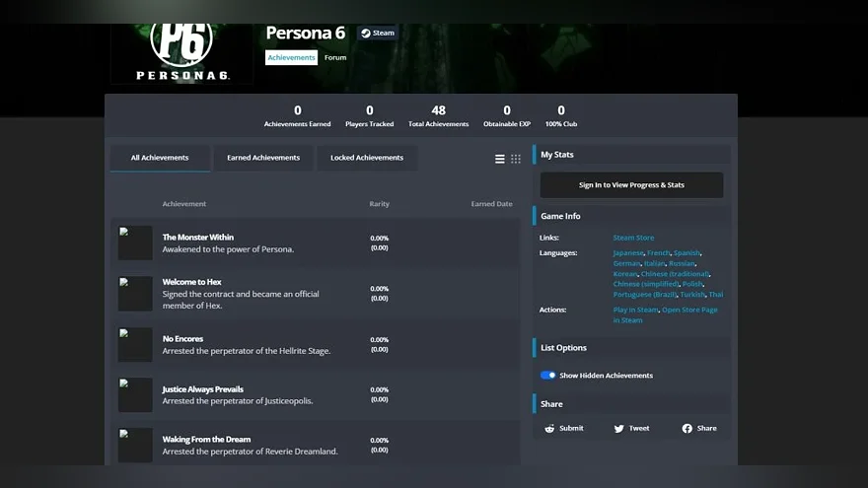
Task: Select the Polish language link
Action: point(692,284)
